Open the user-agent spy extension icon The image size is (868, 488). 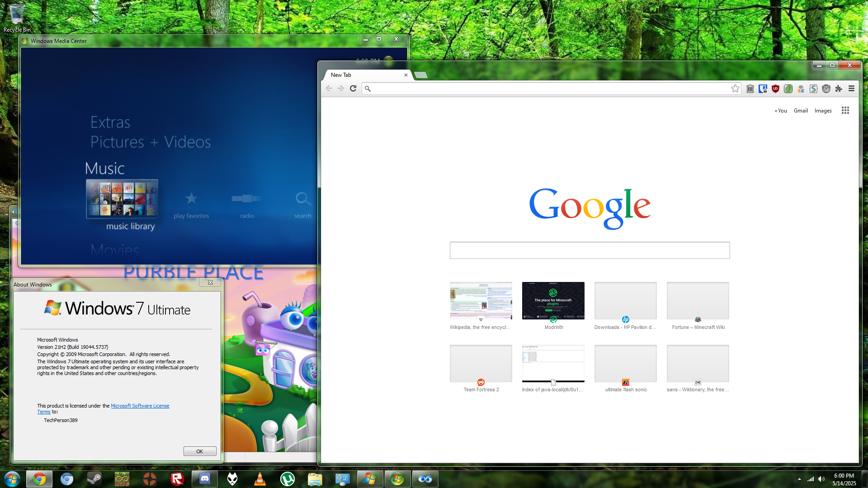[x=801, y=89]
